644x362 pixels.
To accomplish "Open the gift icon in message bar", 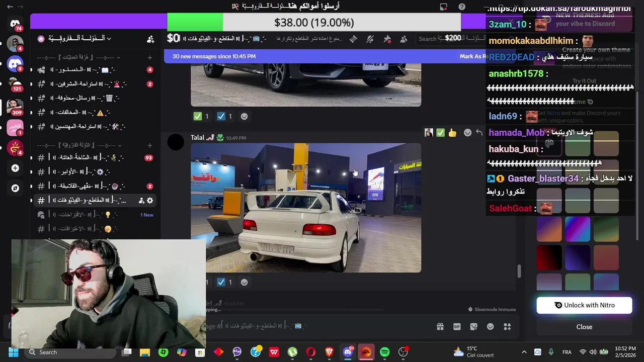I will click(x=440, y=326).
